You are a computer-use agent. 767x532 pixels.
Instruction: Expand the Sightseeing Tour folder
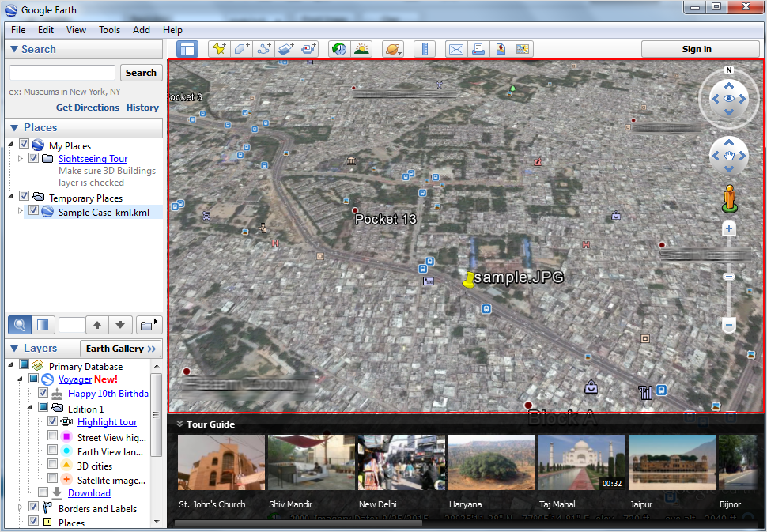pos(20,157)
